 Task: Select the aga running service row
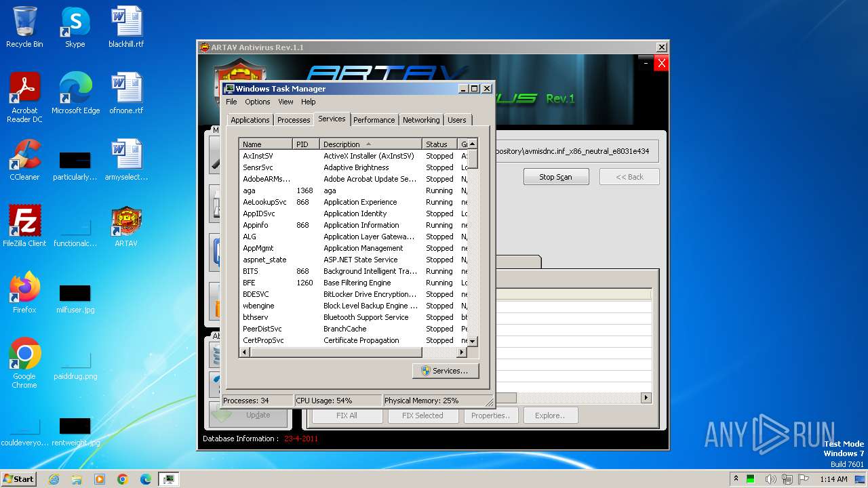pyautogui.click(x=354, y=190)
